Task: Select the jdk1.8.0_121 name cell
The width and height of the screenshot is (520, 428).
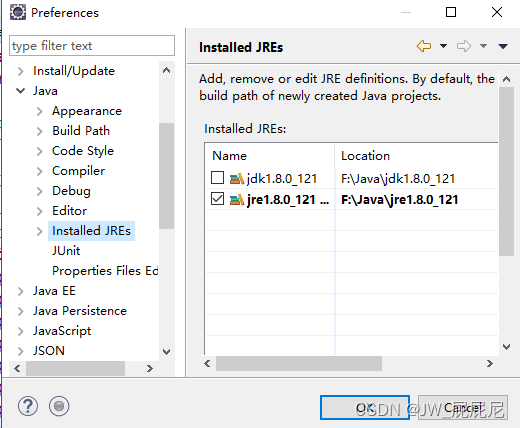Action: (x=282, y=179)
